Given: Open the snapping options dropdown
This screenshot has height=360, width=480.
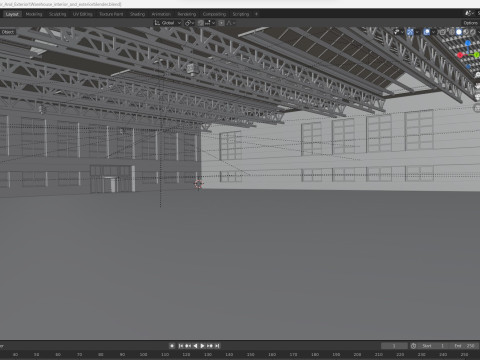Looking at the screenshot, I should (210, 23).
